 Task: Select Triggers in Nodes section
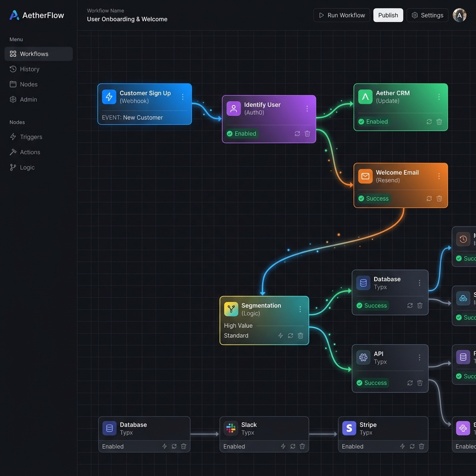click(x=26, y=137)
